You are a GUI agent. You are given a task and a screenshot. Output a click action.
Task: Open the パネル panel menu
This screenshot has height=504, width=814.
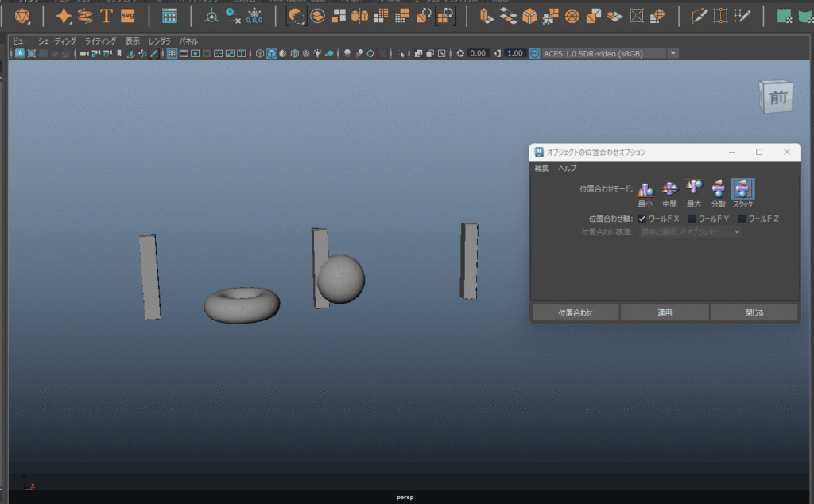pos(188,41)
